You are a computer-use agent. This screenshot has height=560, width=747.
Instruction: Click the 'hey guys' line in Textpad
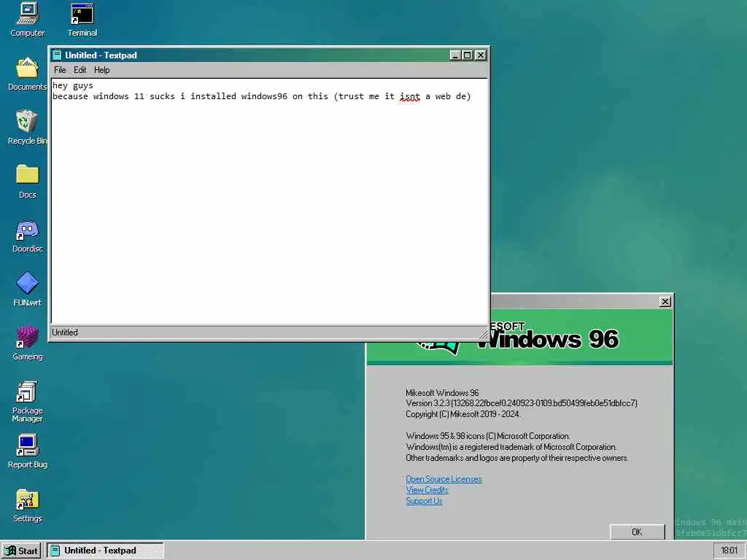coord(73,86)
